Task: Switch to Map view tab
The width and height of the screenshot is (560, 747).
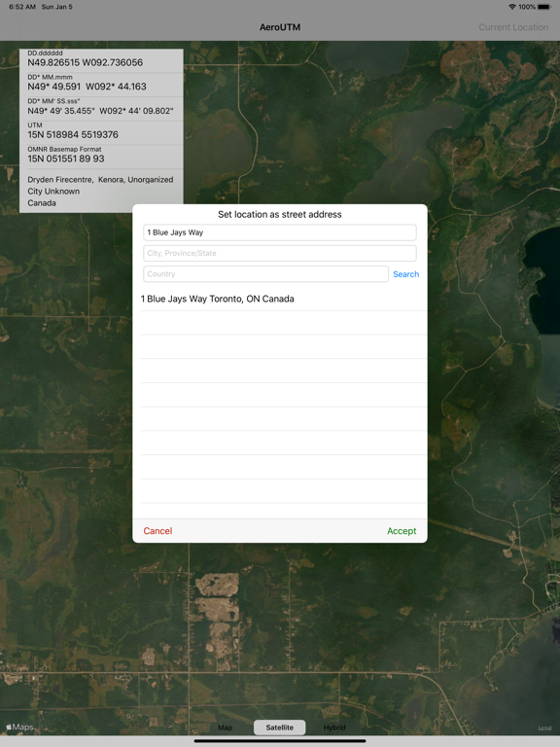Action: 226,728
